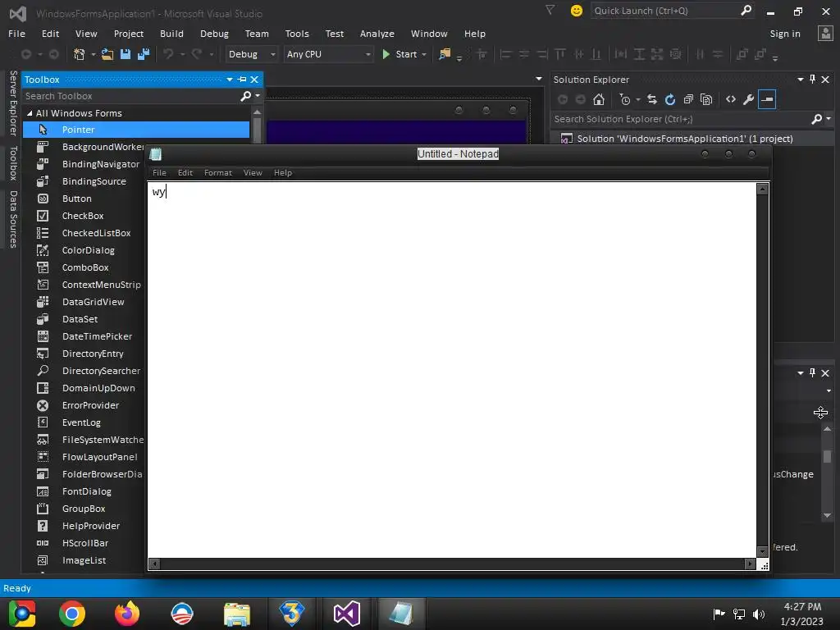The image size is (840, 630).
Task: Open Data Sources side tab
Action: 13,220
